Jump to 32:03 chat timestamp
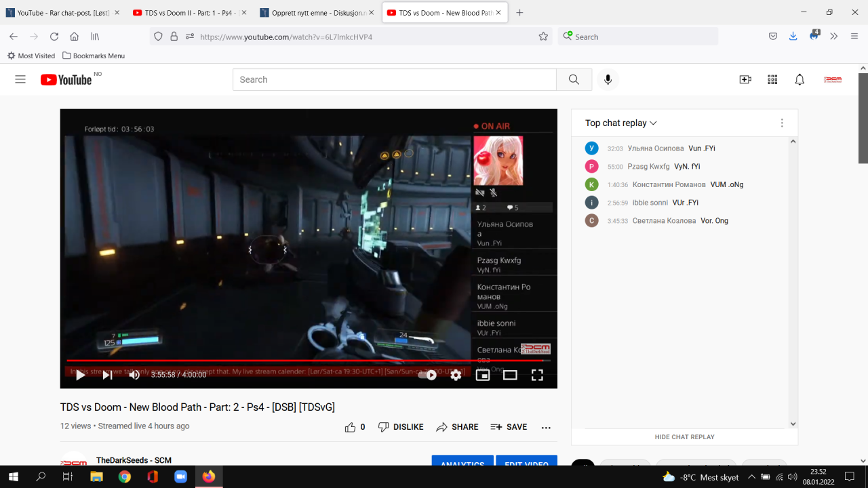 [x=615, y=148]
